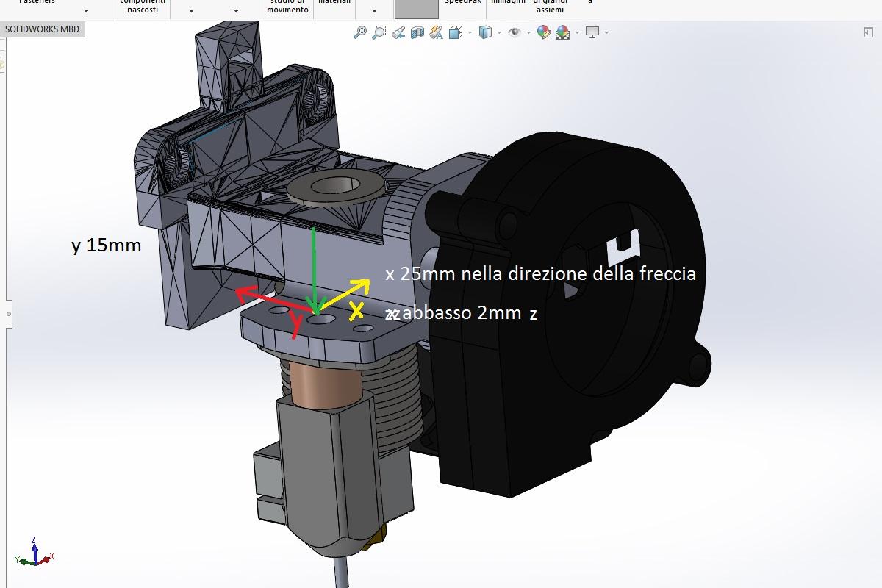Click the Apply Scene icon

click(x=562, y=32)
